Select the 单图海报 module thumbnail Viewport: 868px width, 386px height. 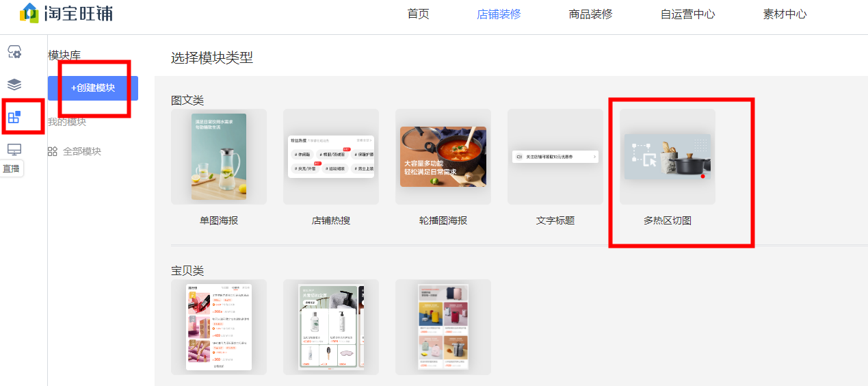219,157
